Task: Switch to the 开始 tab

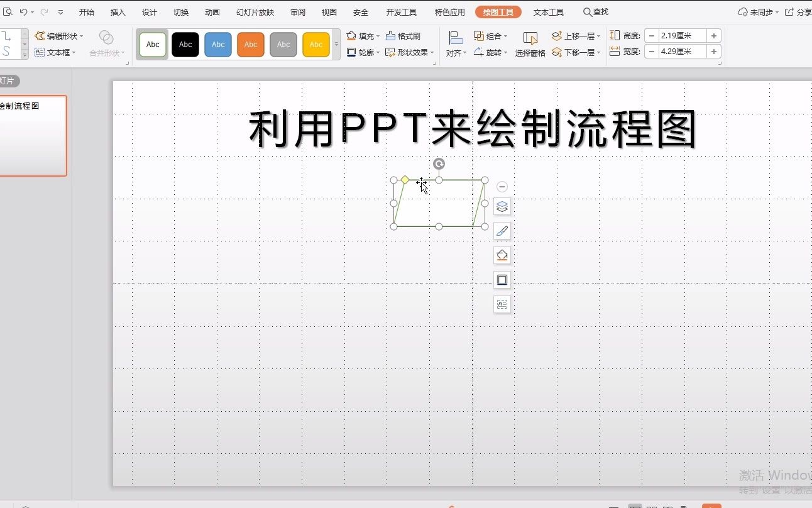Action: (x=86, y=12)
